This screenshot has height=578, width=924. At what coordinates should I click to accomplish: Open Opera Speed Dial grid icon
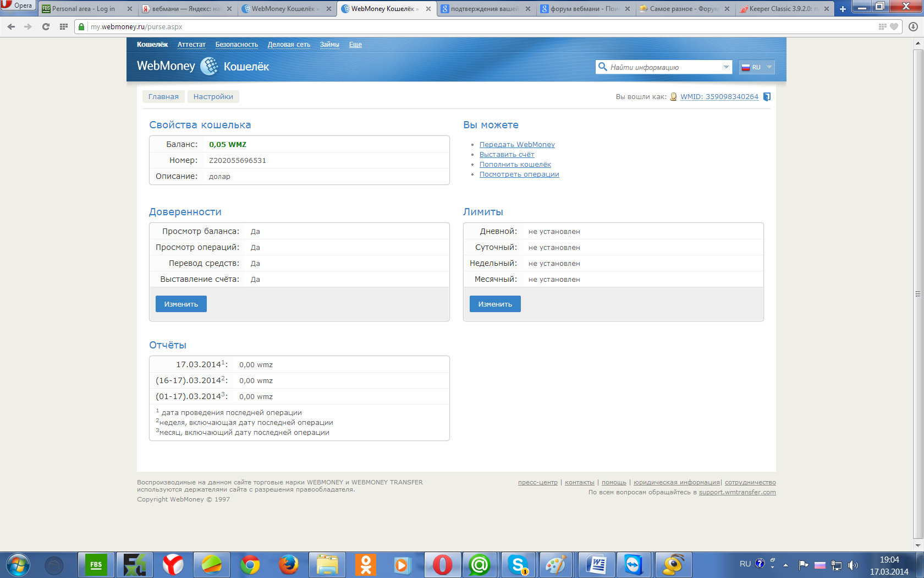click(x=64, y=26)
